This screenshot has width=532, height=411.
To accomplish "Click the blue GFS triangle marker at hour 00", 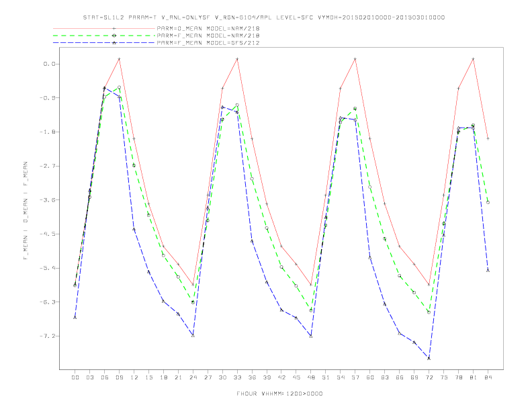I will tap(75, 318).
